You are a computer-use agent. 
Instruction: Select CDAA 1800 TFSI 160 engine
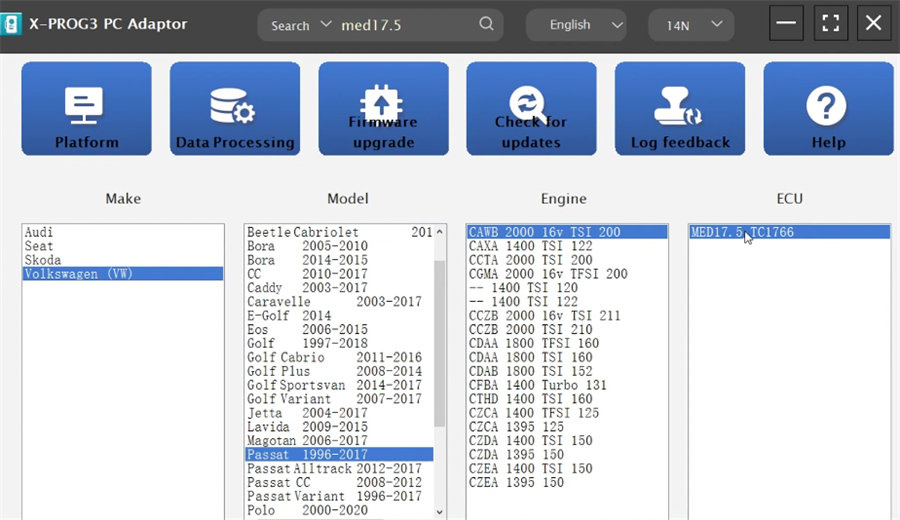pos(567,343)
